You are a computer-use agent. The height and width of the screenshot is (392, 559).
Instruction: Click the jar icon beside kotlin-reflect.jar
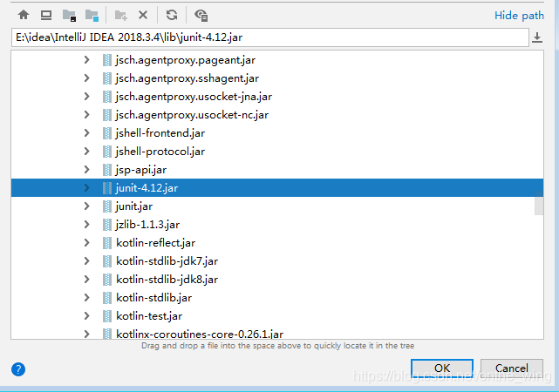click(x=107, y=243)
